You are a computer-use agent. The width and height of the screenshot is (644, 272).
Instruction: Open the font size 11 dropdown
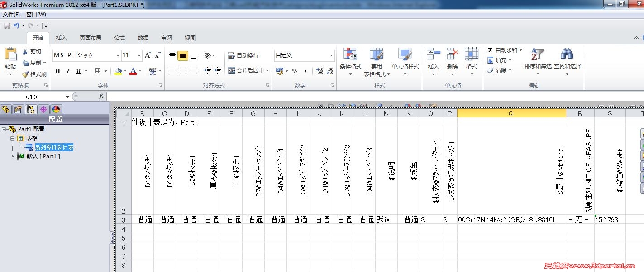(x=139, y=55)
